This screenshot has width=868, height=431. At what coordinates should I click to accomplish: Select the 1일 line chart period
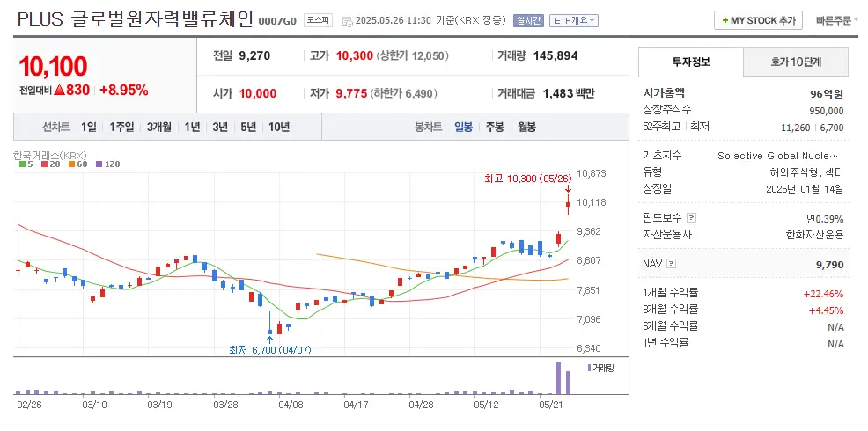click(x=88, y=127)
